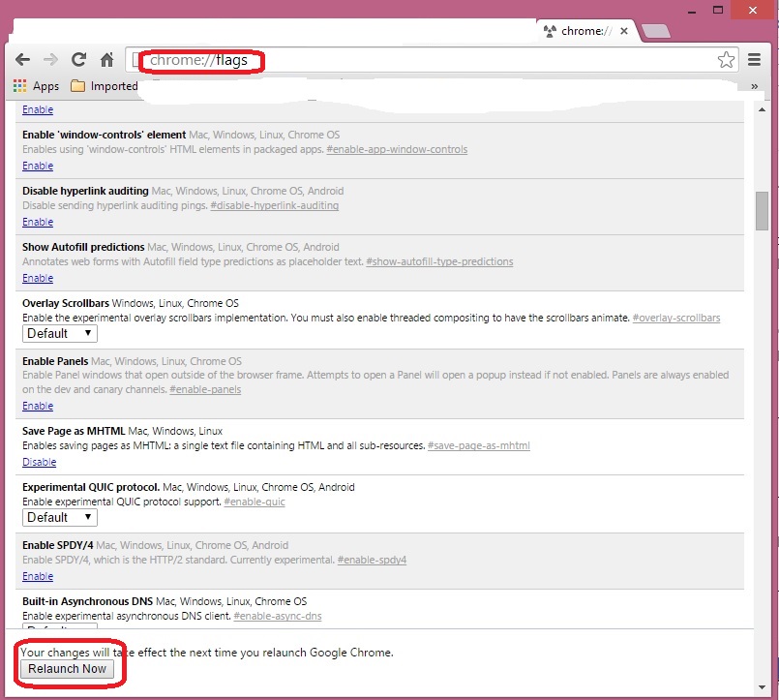The width and height of the screenshot is (779, 700).
Task: Open #enable-quic anchor link
Action: (255, 502)
